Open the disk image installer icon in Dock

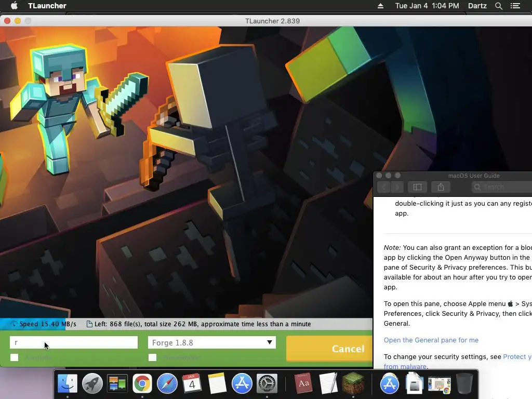pyautogui.click(x=414, y=383)
